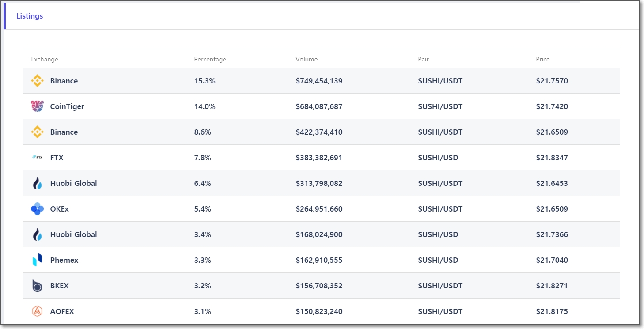Image resolution: width=644 pixels, height=329 pixels.
Task: Sort by the Exchange column header
Action: [45, 59]
